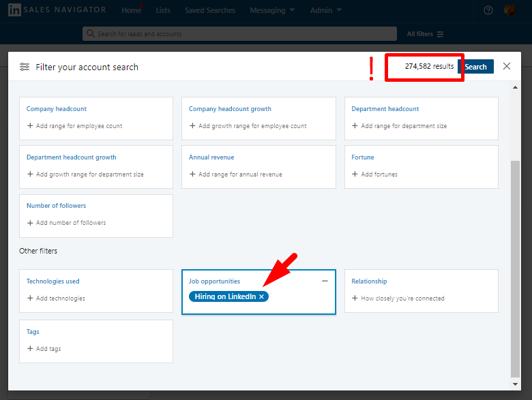Click Add number of followers text
The height and width of the screenshot is (400, 532).
[x=71, y=223]
